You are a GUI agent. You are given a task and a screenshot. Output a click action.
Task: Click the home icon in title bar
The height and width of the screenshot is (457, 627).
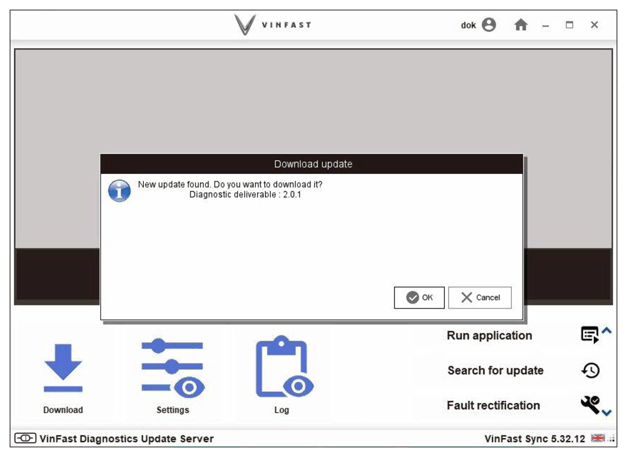[x=521, y=25]
